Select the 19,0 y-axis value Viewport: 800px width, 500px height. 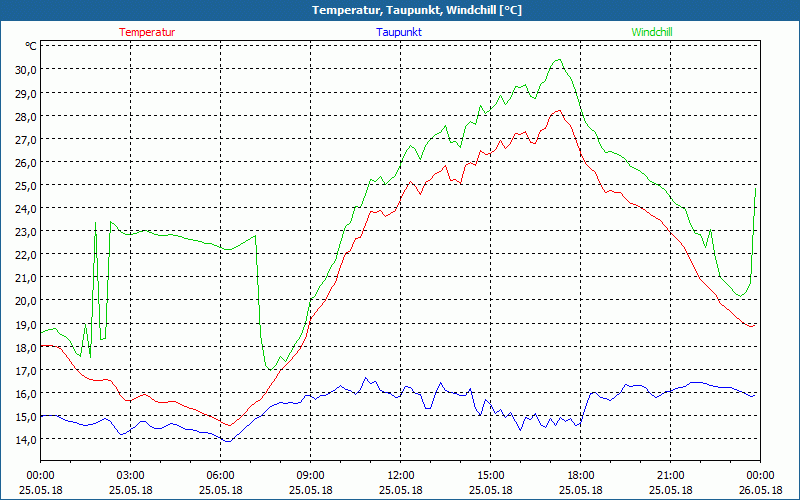click(x=26, y=324)
